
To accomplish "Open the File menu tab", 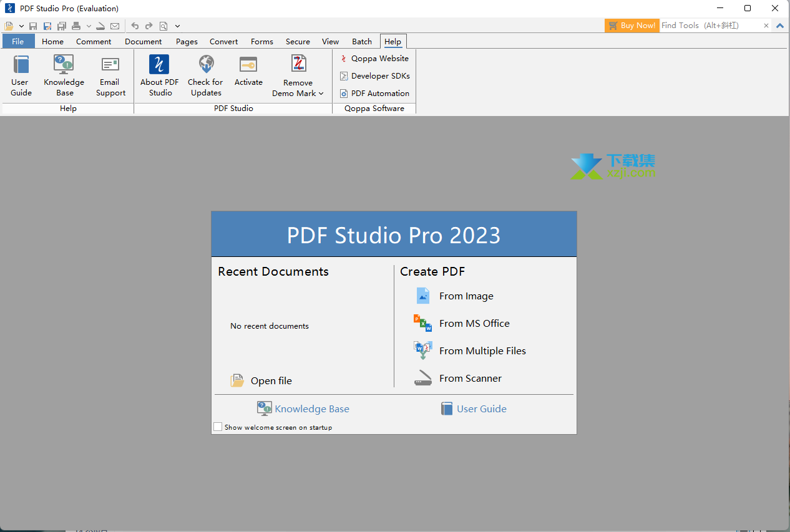I will 18,41.
